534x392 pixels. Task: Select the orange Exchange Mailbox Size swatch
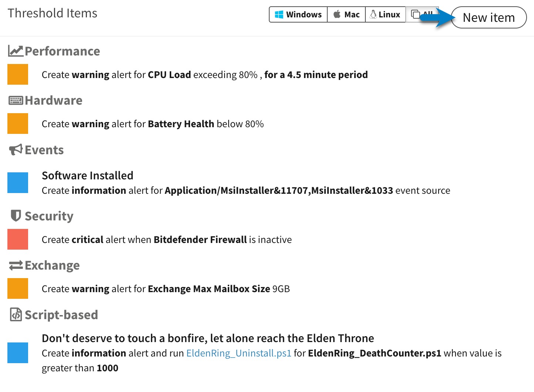pos(18,288)
